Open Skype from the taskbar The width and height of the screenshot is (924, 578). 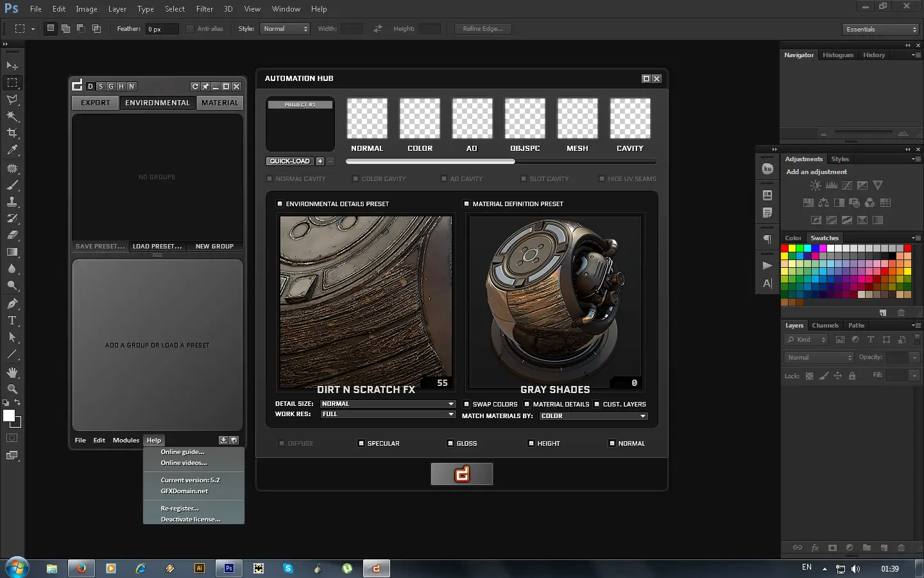[x=288, y=568]
